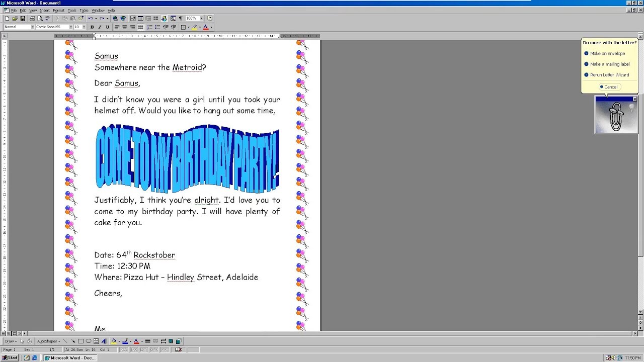Save the document with floppy icon

(23, 19)
